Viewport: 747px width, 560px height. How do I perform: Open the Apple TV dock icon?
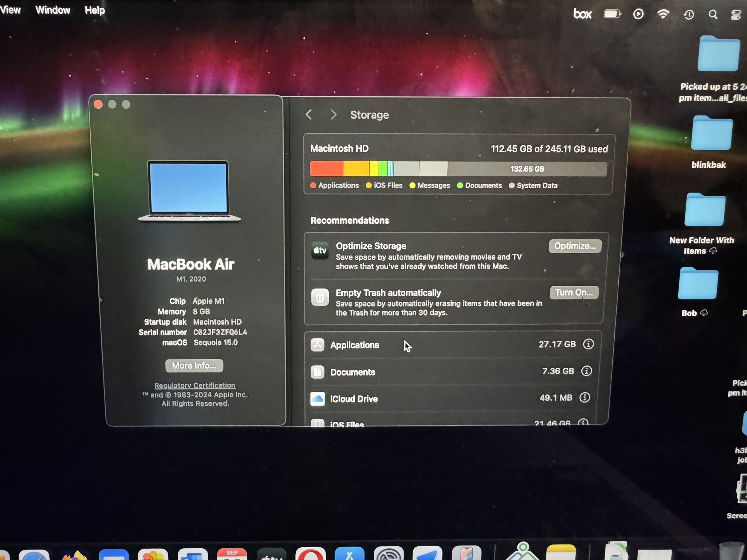coord(271,554)
